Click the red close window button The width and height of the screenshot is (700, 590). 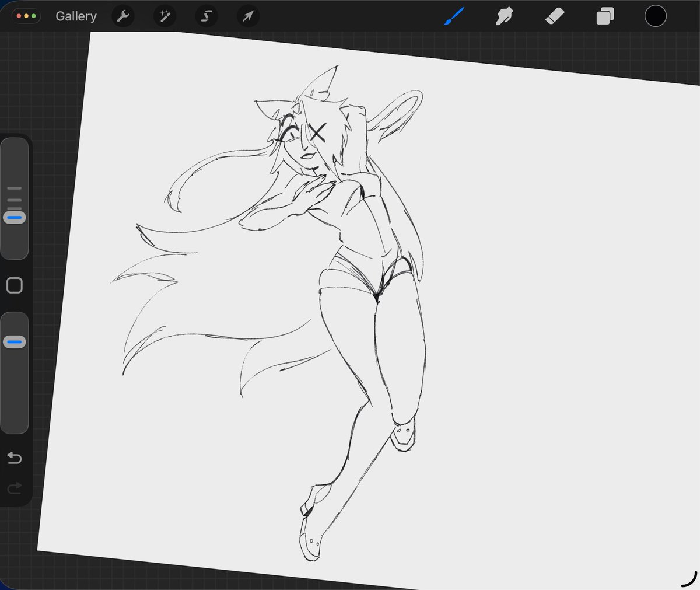pos(19,16)
